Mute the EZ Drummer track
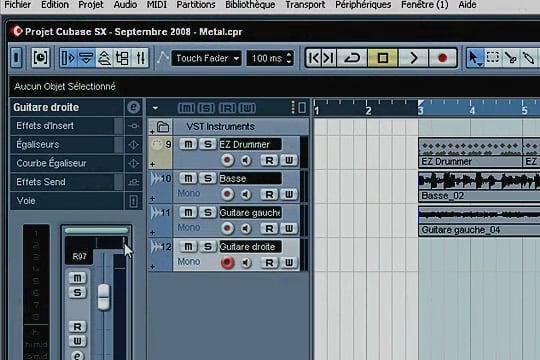 coord(188,144)
